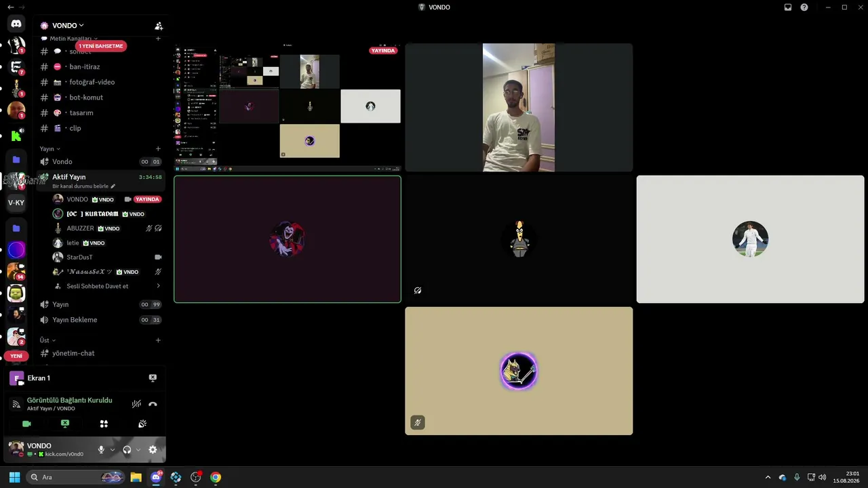Click the taskbar Ara search box
Viewport: 868px width, 488px height.
click(x=76, y=477)
